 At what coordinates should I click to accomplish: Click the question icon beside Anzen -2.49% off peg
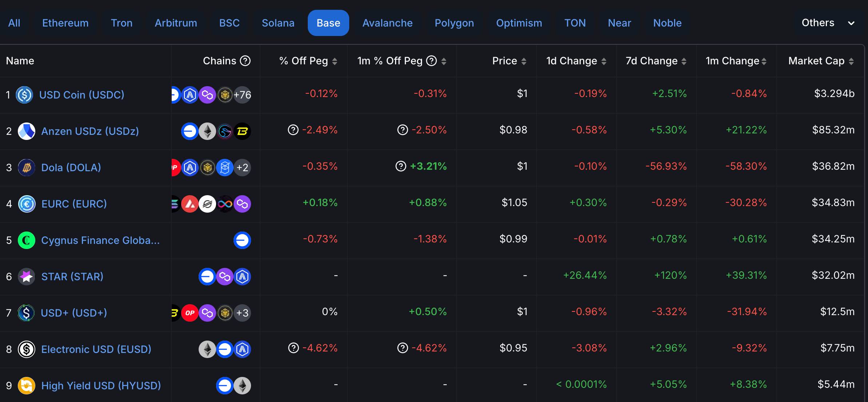click(x=293, y=130)
